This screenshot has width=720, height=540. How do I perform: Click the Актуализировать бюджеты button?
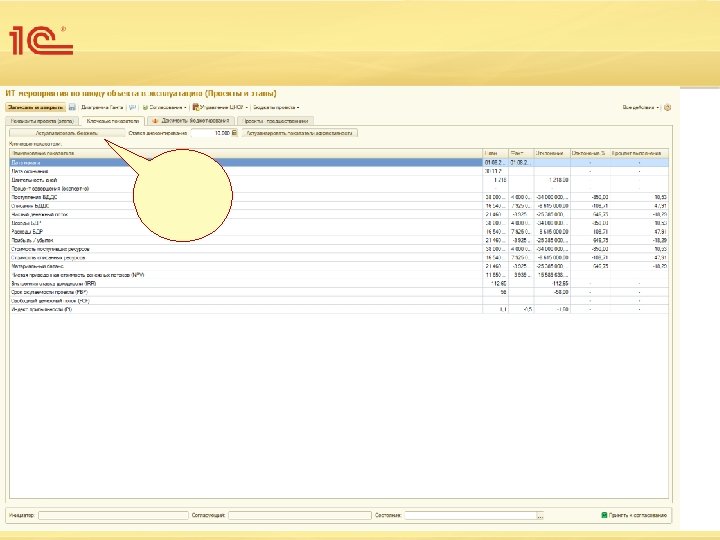tap(67, 132)
